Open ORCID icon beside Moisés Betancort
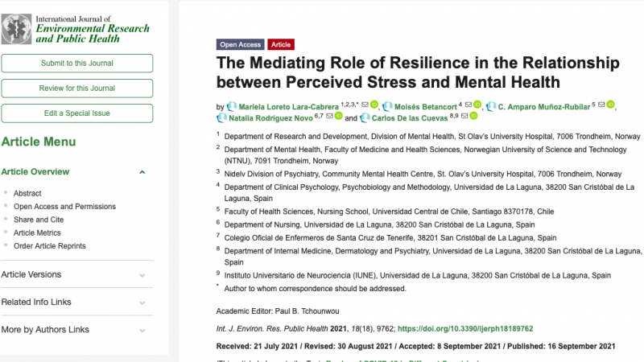The height and width of the screenshot is (362, 644). pyautogui.click(x=477, y=105)
